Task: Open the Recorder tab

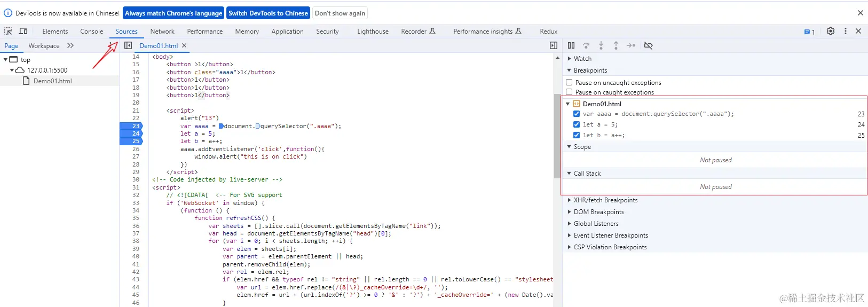Action: click(418, 32)
